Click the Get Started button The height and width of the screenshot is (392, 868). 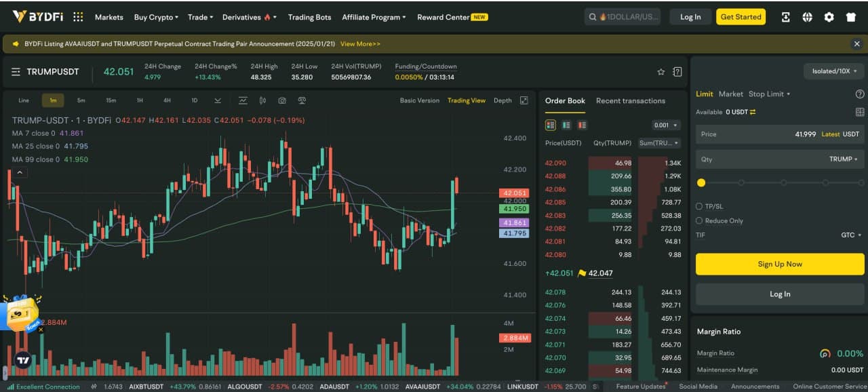pos(741,17)
